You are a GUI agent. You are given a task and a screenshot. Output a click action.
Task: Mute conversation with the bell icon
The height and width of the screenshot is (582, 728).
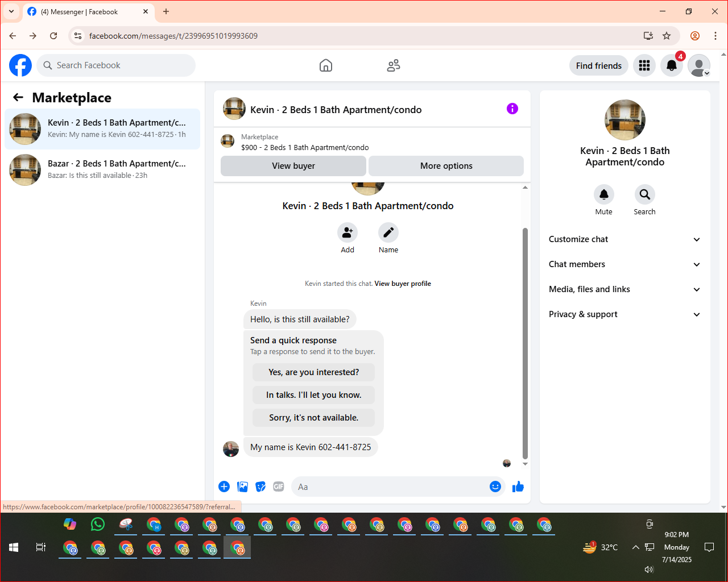[x=604, y=194]
